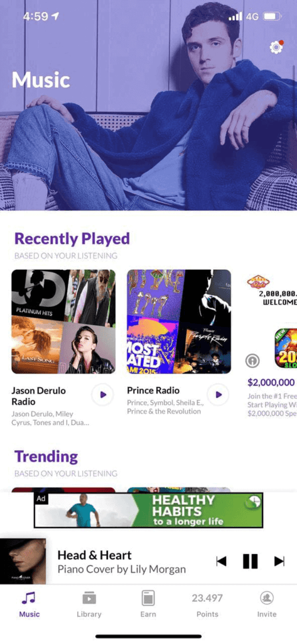Skip to previous track
Screen dimensions: 297x644
pyautogui.click(x=221, y=561)
